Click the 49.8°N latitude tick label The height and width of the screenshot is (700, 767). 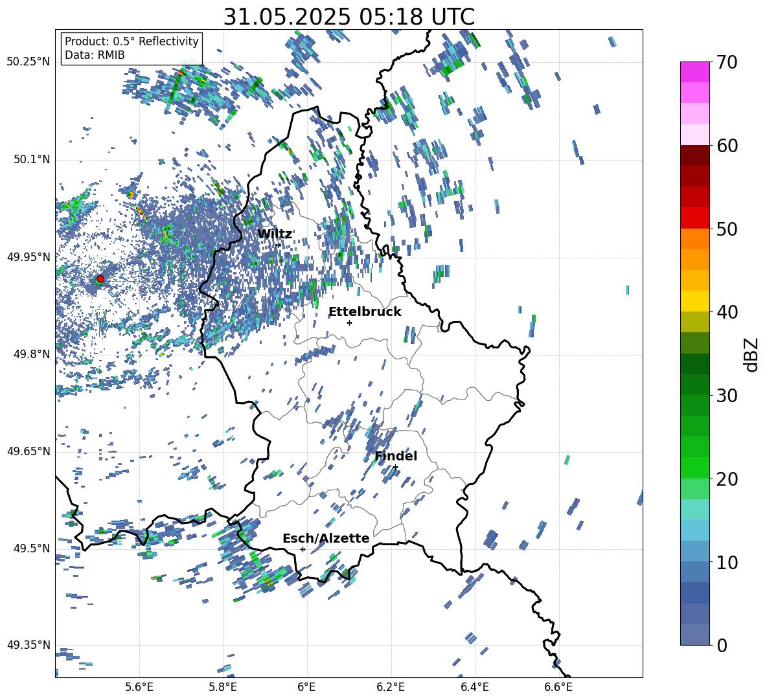pyautogui.click(x=31, y=354)
